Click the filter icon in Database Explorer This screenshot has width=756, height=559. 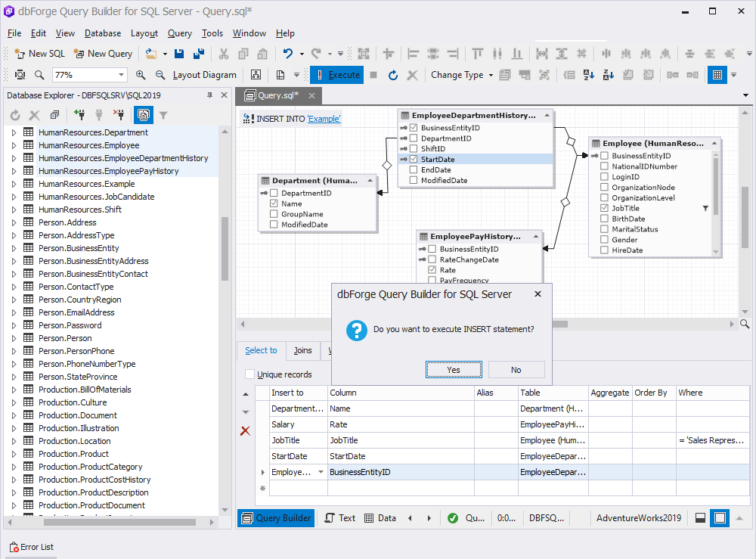pyautogui.click(x=163, y=115)
